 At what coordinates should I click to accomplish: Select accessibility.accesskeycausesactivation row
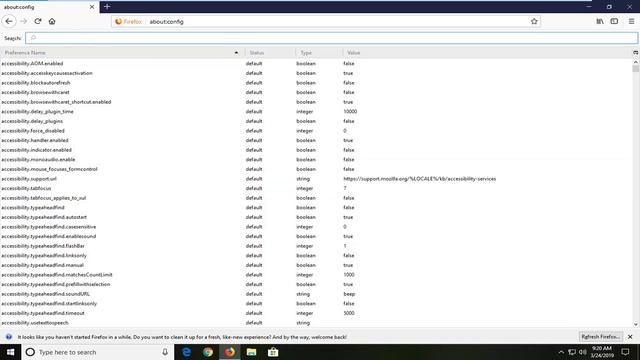click(x=316, y=73)
